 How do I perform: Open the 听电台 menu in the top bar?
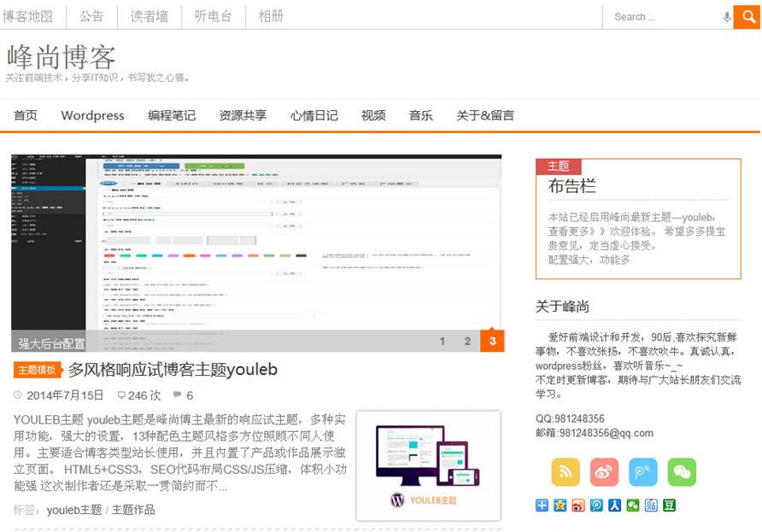coord(214,16)
